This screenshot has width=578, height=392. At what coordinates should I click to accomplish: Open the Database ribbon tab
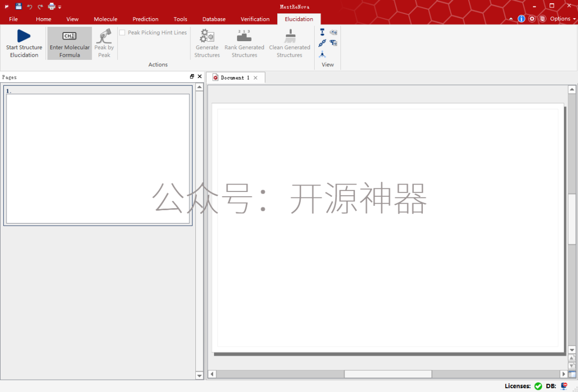click(x=214, y=19)
